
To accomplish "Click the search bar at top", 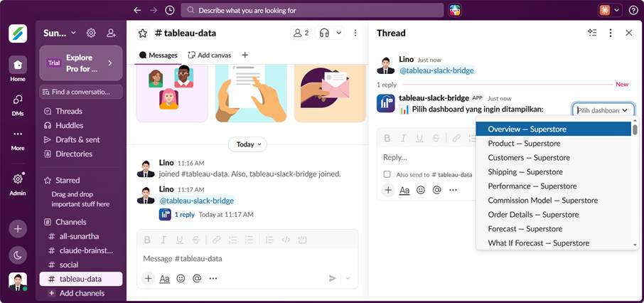I will click(x=312, y=10).
